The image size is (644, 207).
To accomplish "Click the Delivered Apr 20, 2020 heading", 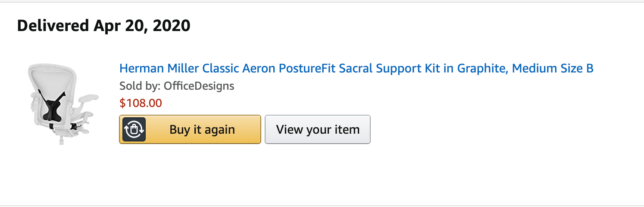I will click(x=104, y=26).
